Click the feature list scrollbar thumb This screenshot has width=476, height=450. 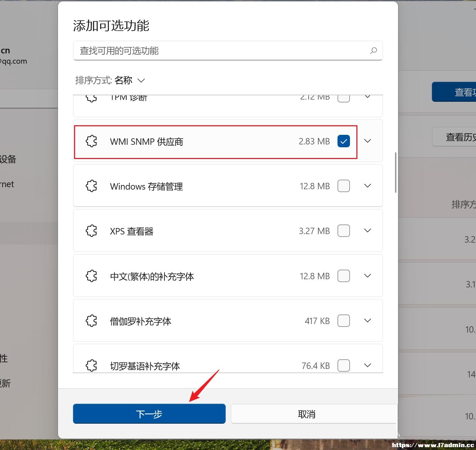pos(396,173)
